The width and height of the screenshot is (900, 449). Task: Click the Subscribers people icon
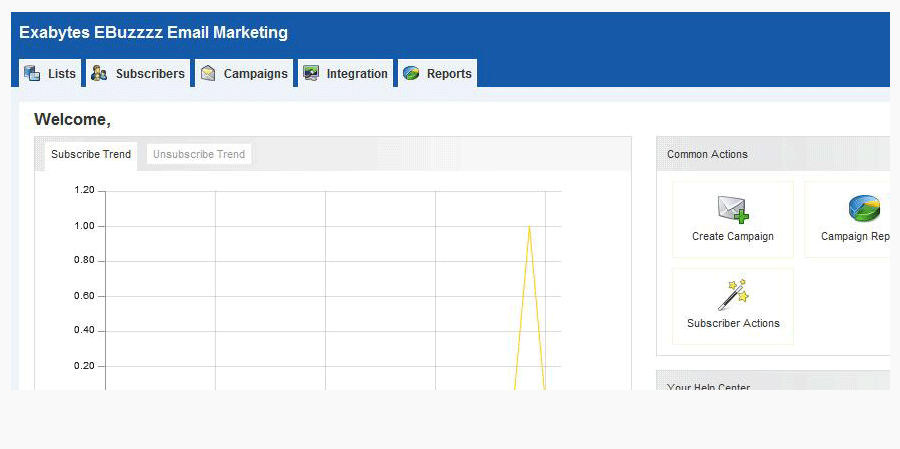coord(99,73)
